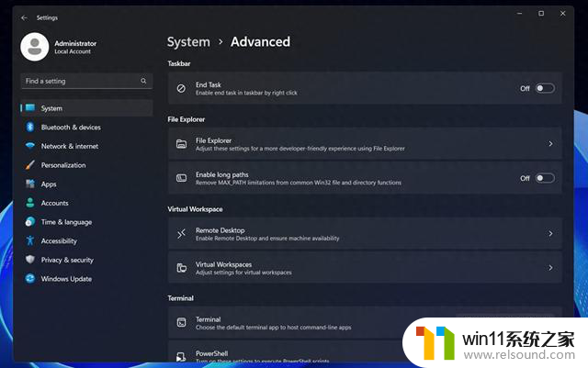Click the Enable long paths icon
The width and height of the screenshot is (588, 368).
point(182,178)
